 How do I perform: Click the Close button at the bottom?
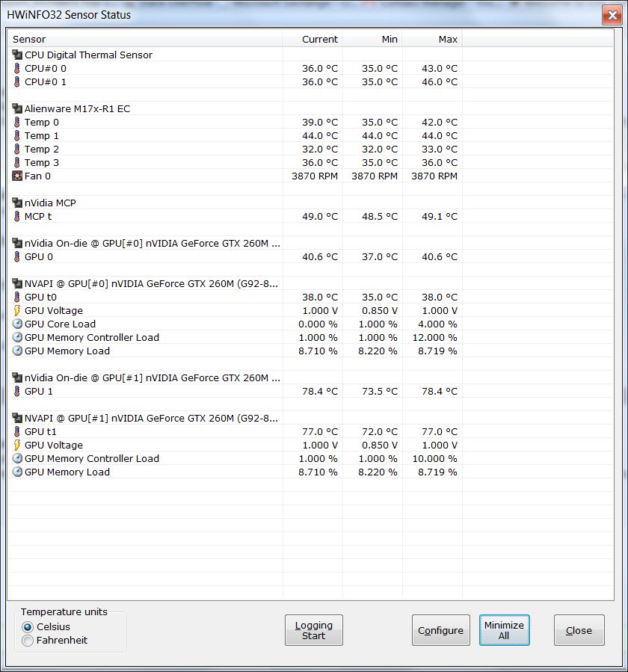(x=579, y=630)
